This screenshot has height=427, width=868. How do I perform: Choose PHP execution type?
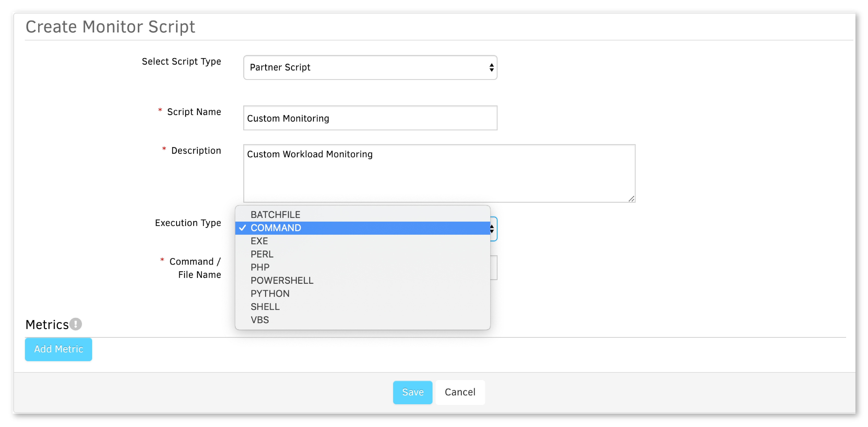coord(260,267)
